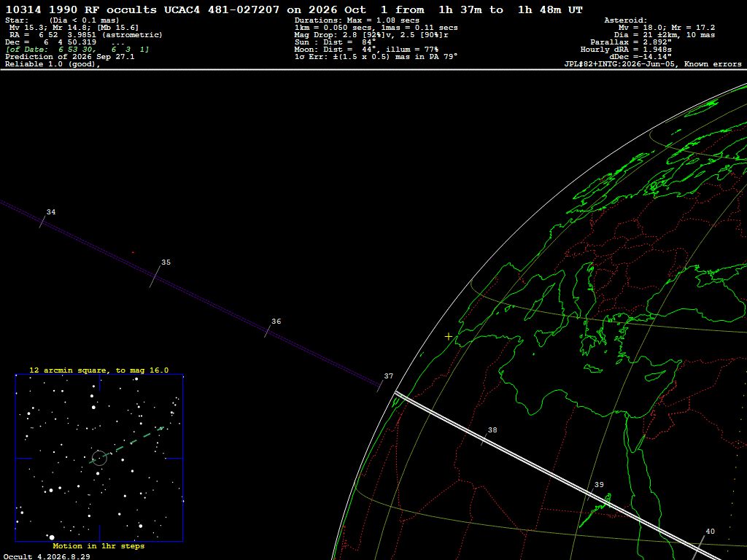The image size is (747, 560).
Task: Click the 'Occult 4.2026.8.29' version label
Action: (x=47, y=556)
